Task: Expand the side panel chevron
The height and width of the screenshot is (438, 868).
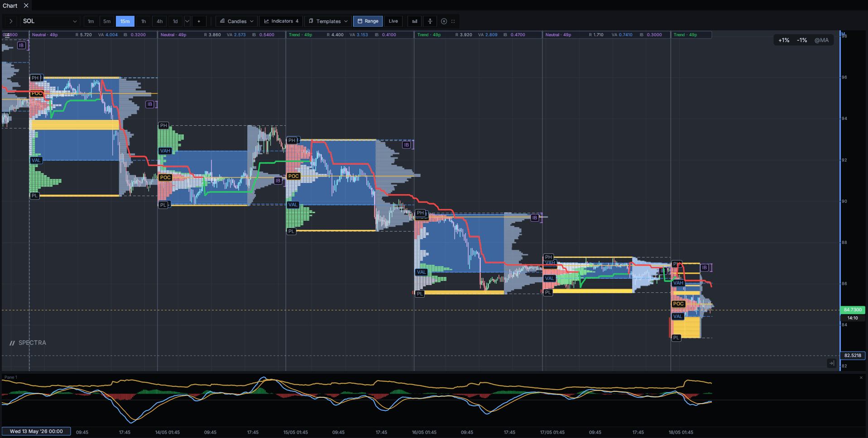Action: 11,21
